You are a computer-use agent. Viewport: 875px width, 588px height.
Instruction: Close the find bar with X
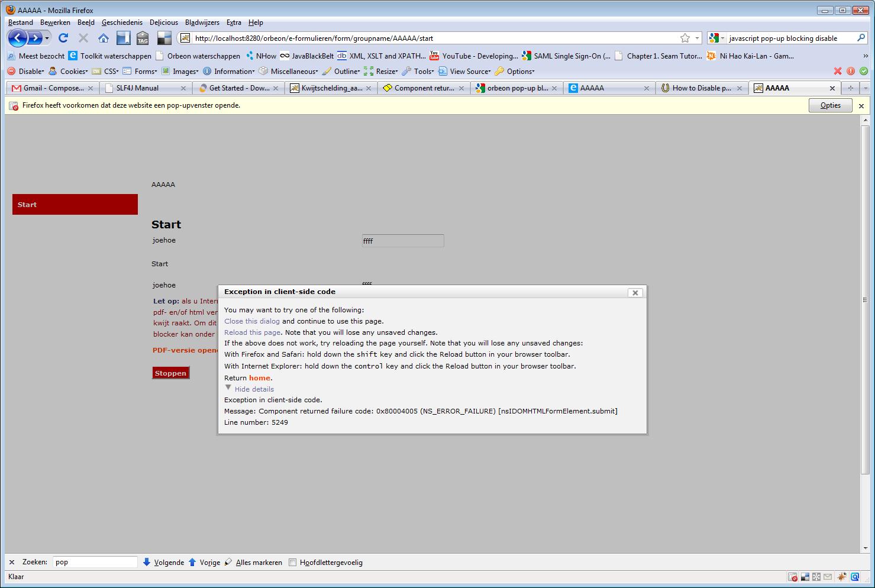[x=12, y=563]
